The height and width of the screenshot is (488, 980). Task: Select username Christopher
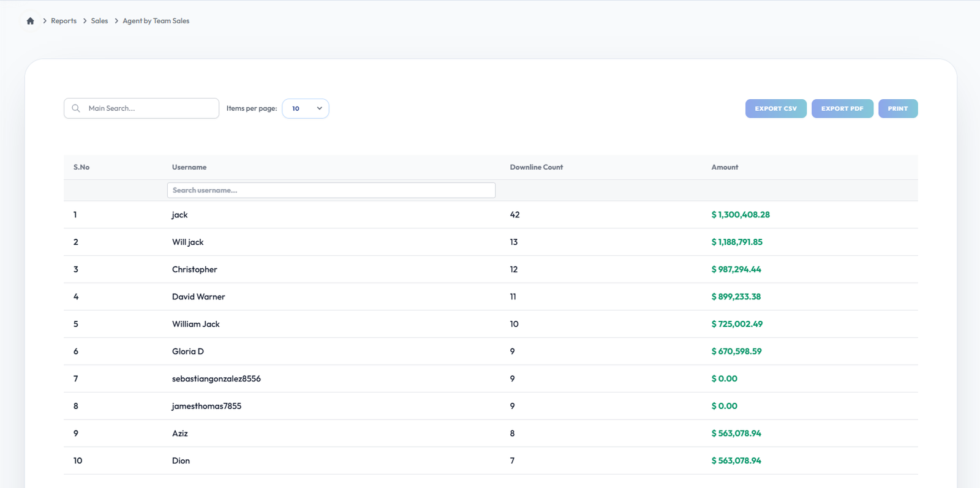coord(195,269)
